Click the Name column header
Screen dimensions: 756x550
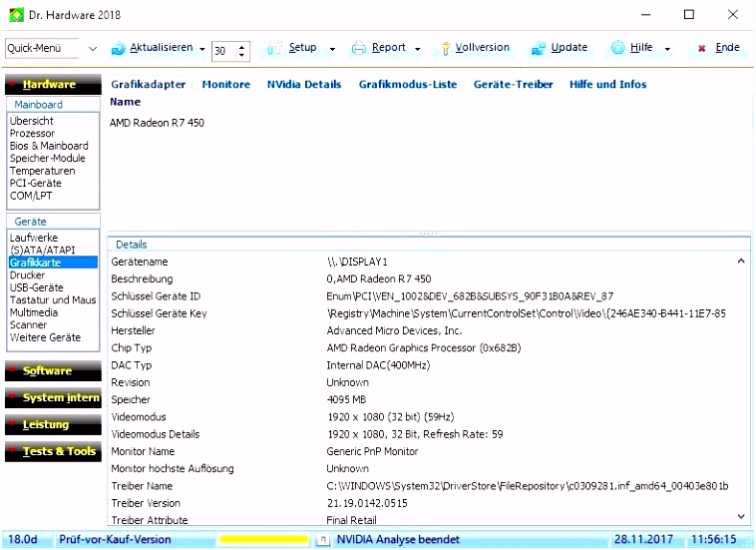126,102
